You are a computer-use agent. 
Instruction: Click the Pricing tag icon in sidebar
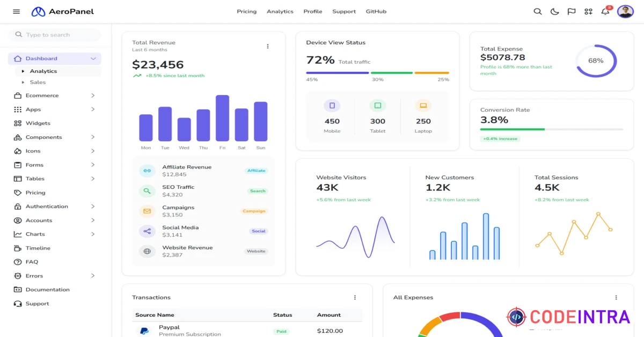point(18,193)
